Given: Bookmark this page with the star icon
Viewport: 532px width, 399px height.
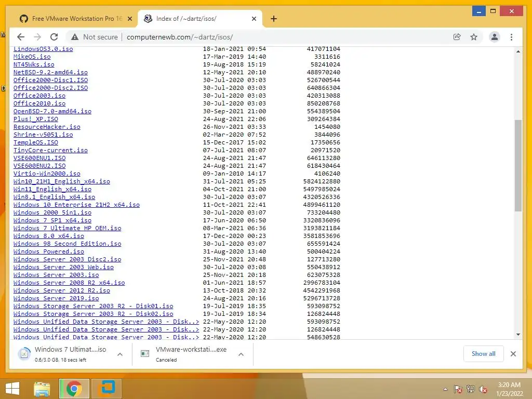Looking at the screenshot, I should (x=474, y=37).
